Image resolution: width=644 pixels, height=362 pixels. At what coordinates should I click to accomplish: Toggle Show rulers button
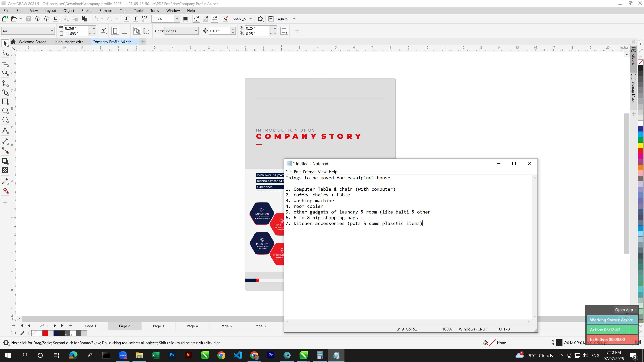196,19
